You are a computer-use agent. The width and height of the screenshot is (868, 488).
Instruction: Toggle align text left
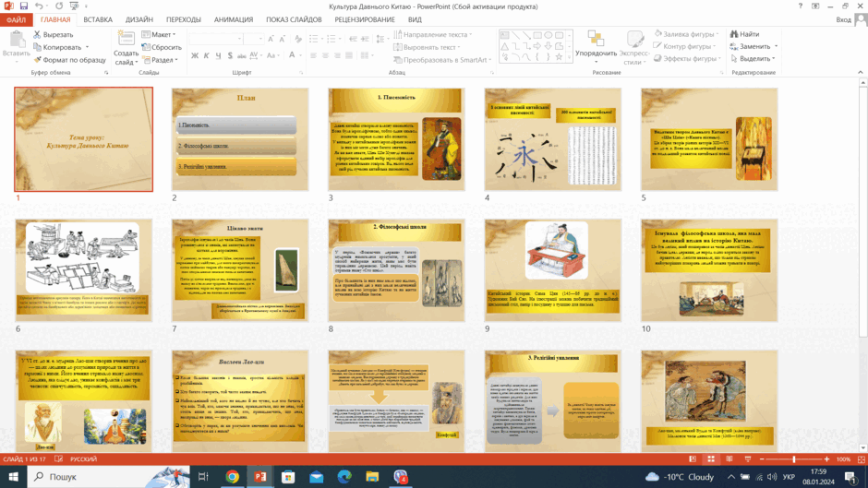click(313, 55)
